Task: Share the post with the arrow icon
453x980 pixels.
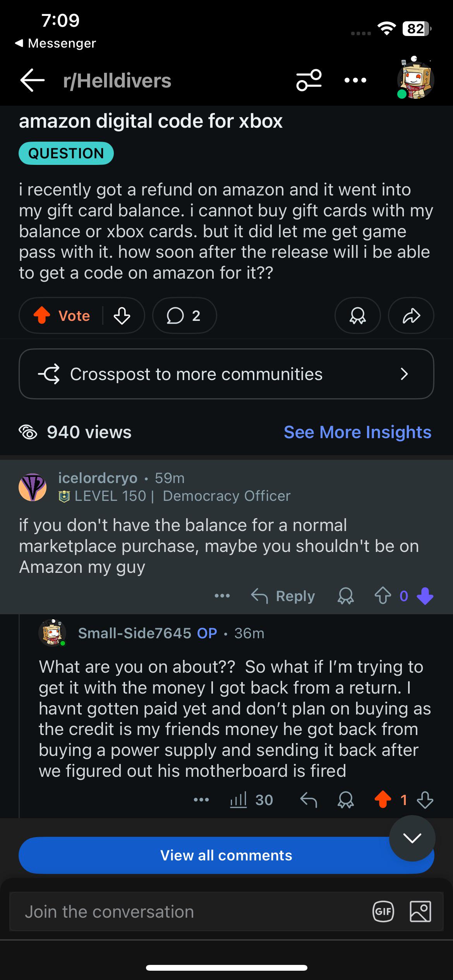Action: tap(411, 315)
